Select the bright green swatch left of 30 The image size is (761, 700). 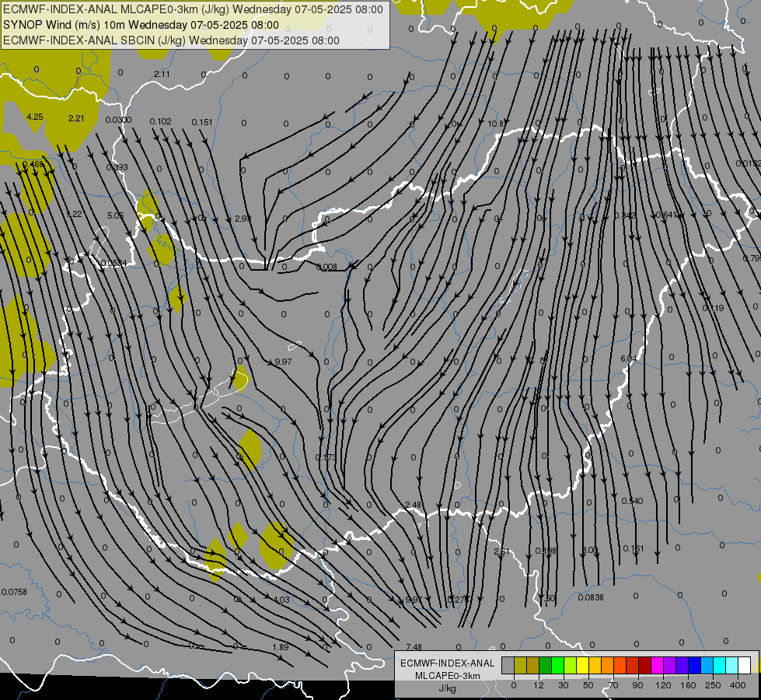[x=557, y=665]
